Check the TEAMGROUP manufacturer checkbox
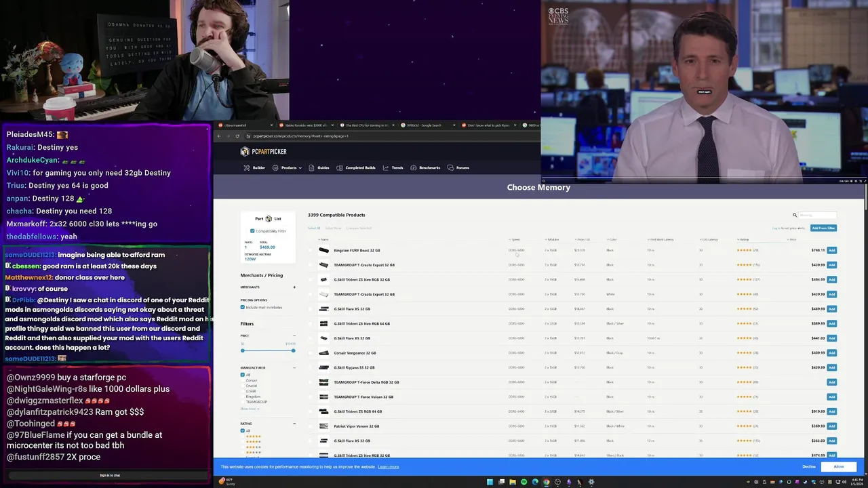This screenshot has height=488, width=868. 243,402
